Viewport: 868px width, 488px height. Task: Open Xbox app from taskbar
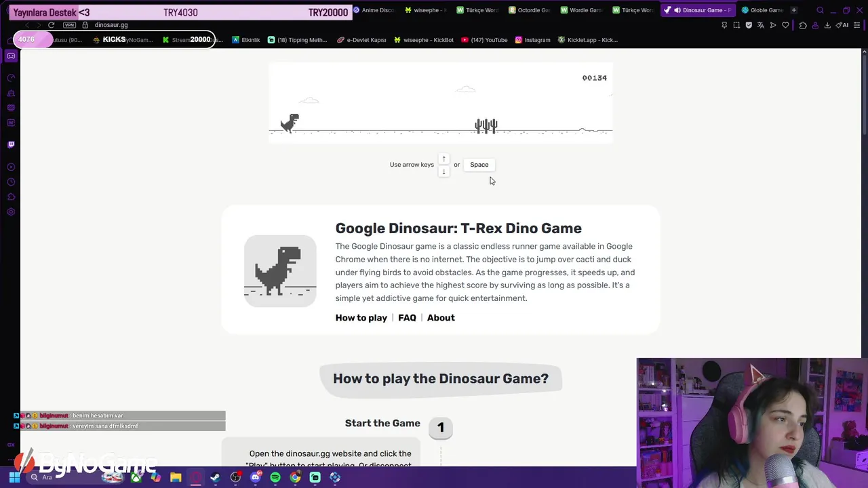pyautogui.click(x=136, y=477)
